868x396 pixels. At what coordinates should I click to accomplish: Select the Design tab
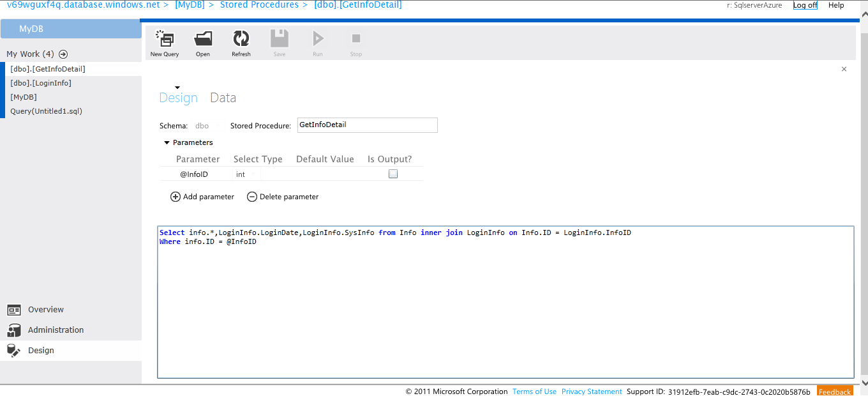point(178,97)
